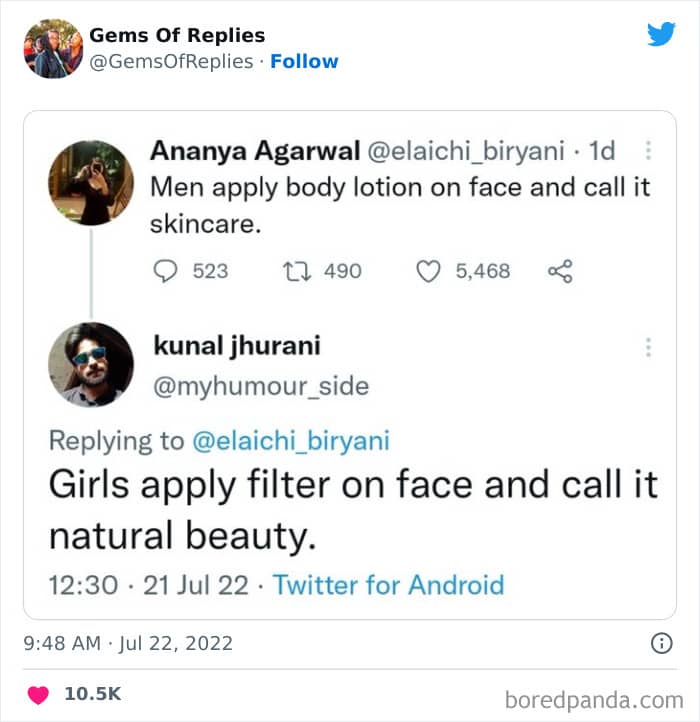Screen dimensions: 700x722
Task: Click the share icon on Ananya's tweet
Action: [560, 271]
